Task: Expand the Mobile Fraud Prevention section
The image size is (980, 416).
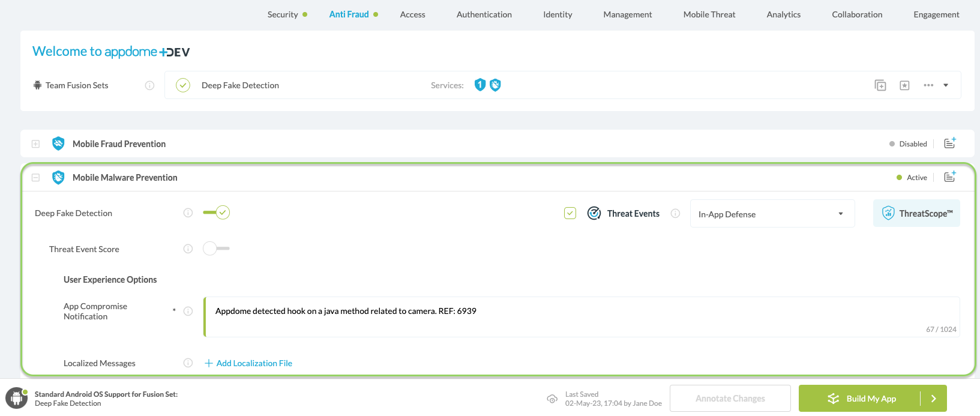Action: click(36, 144)
